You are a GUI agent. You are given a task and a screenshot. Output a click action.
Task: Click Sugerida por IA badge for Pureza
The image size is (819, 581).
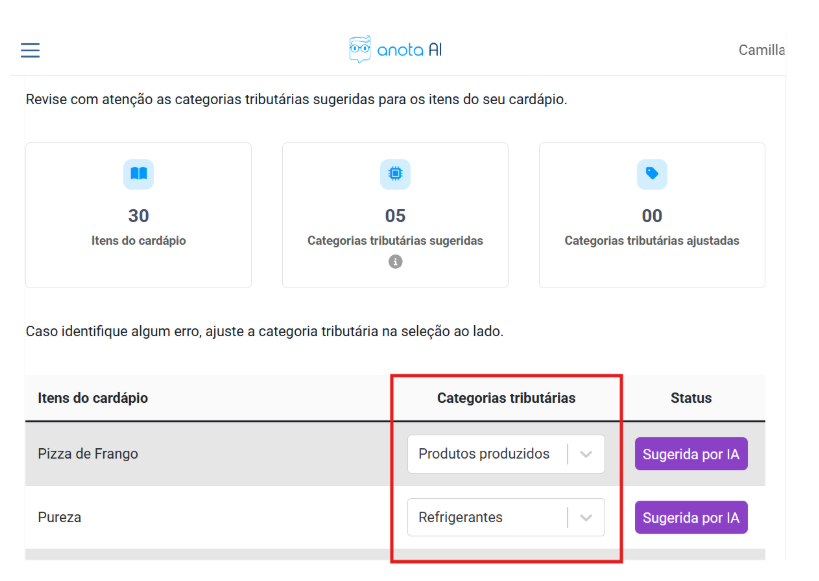tap(691, 518)
